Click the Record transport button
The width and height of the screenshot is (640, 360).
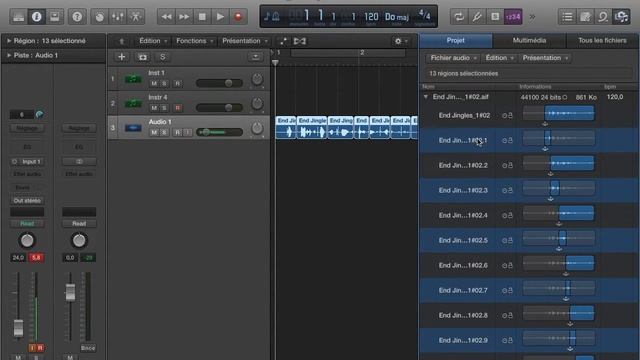tap(238, 17)
